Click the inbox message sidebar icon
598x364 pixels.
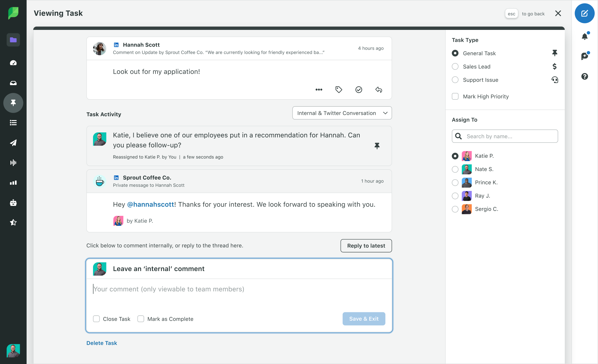[13, 83]
